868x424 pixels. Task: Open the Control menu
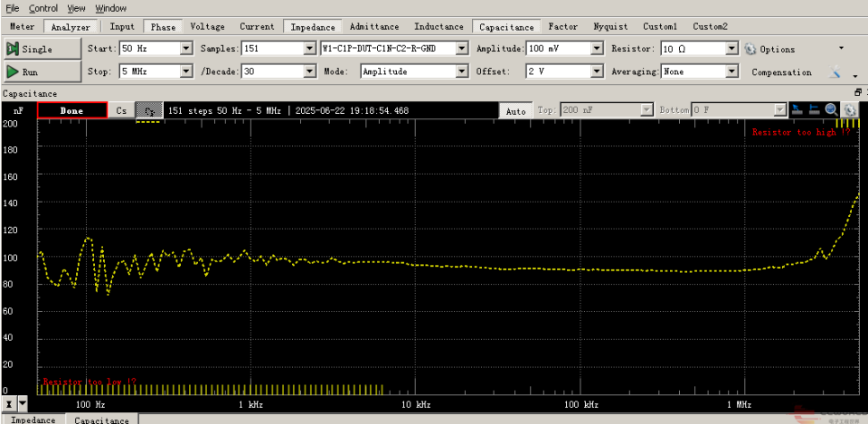(43, 8)
